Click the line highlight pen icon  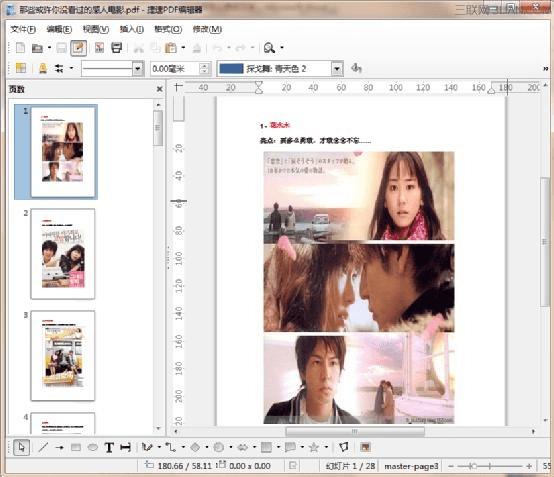(43, 68)
